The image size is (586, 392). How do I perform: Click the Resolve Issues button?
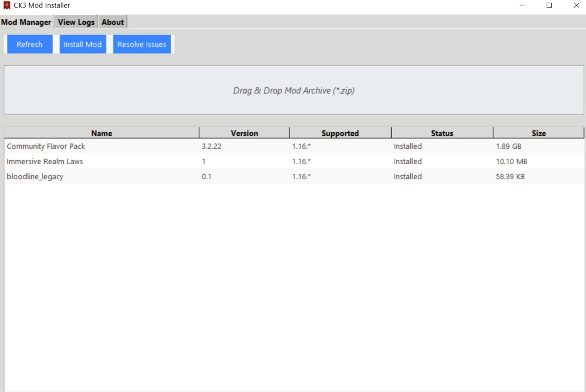(x=142, y=44)
